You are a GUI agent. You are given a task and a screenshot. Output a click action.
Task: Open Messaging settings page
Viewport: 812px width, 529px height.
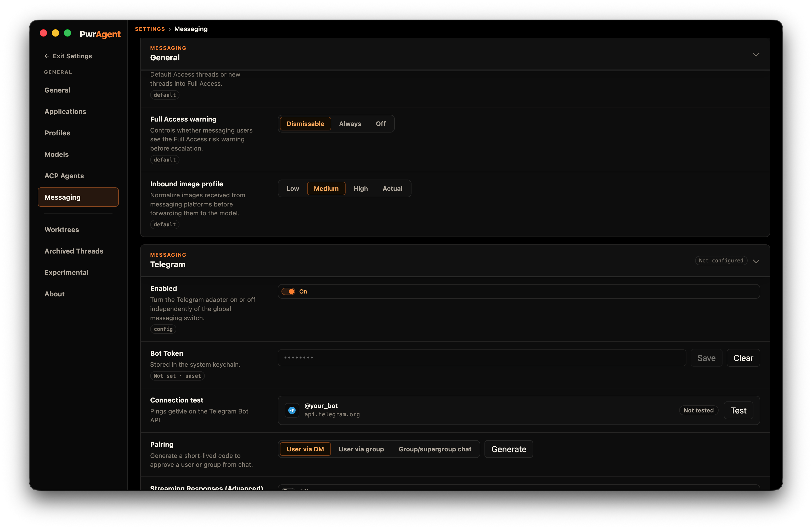pyautogui.click(x=78, y=197)
